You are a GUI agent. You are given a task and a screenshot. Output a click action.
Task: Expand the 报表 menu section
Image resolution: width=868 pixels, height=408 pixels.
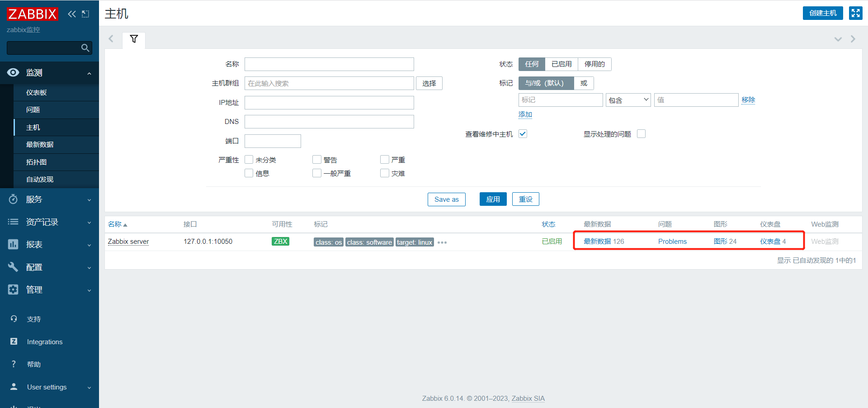click(89, 245)
